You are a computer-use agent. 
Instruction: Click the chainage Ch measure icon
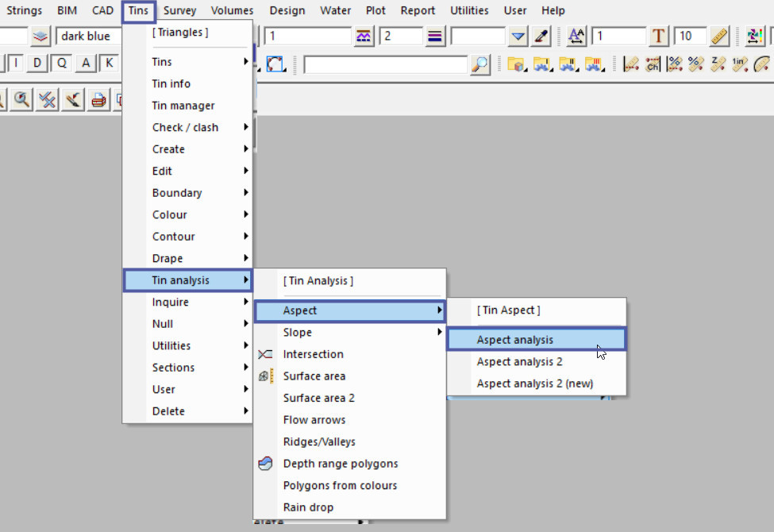tap(653, 64)
